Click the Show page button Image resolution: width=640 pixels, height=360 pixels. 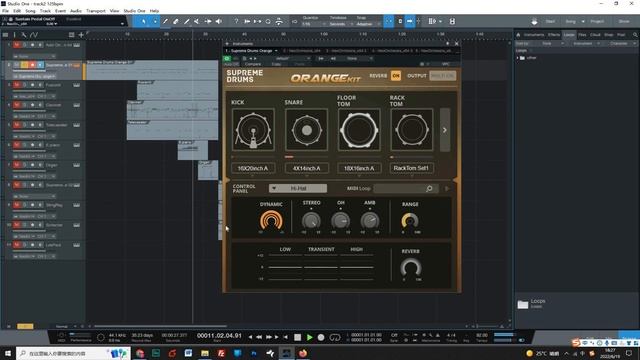click(624, 21)
